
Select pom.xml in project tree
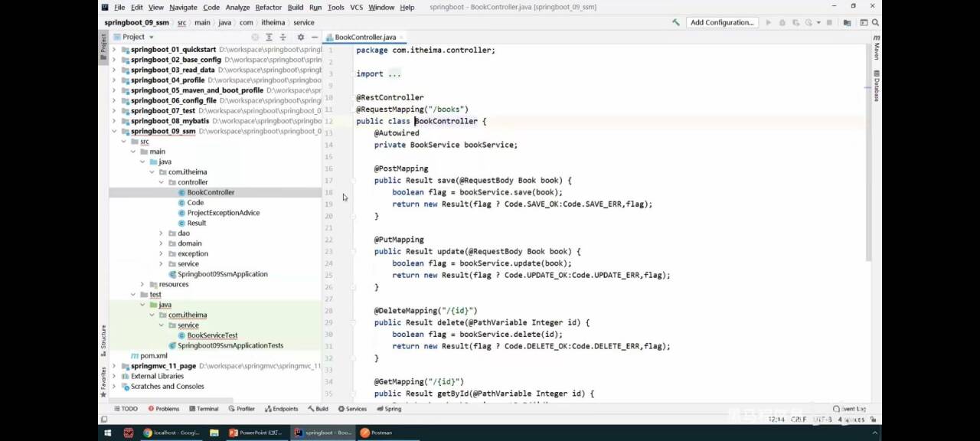[154, 356]
